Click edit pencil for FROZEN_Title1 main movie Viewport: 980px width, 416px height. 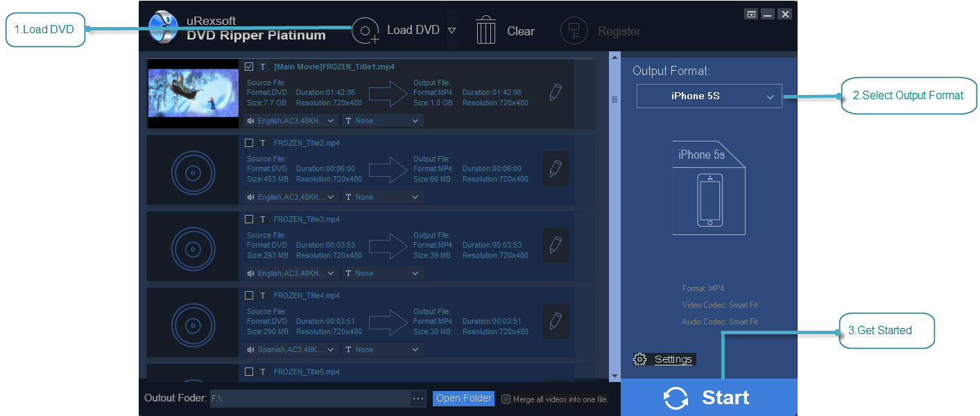(x=555, y=93)
